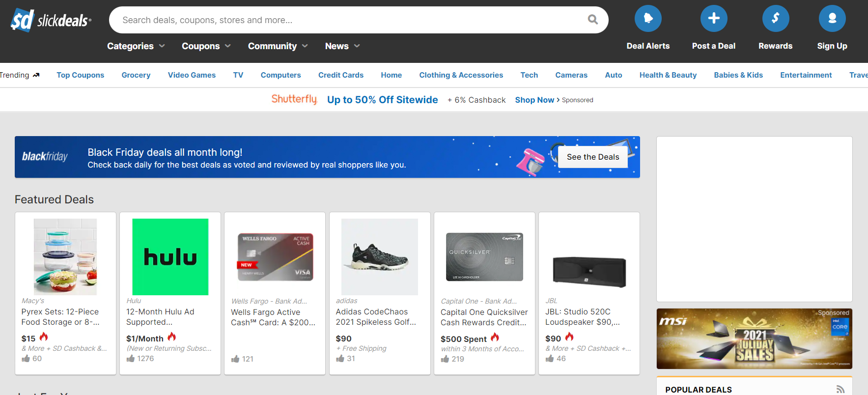Expand the Categories dropdown
Image resolution: width=868 pixels, height=395 pixels.
[136, 46]
